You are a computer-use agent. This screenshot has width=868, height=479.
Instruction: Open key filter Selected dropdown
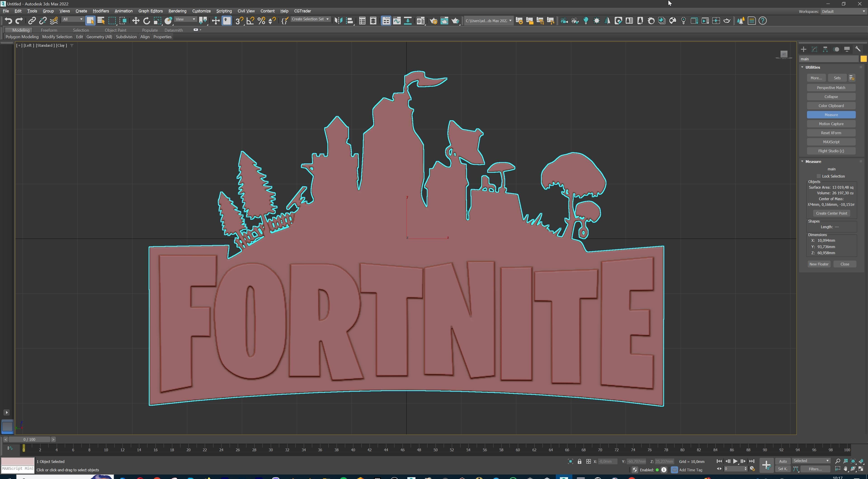click(x=811, y=461)
